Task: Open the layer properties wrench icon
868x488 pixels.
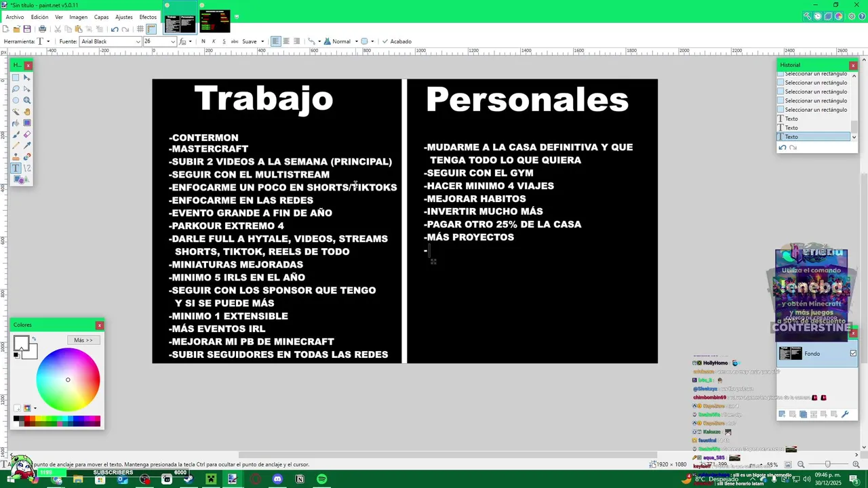Action: click(845, 414)
